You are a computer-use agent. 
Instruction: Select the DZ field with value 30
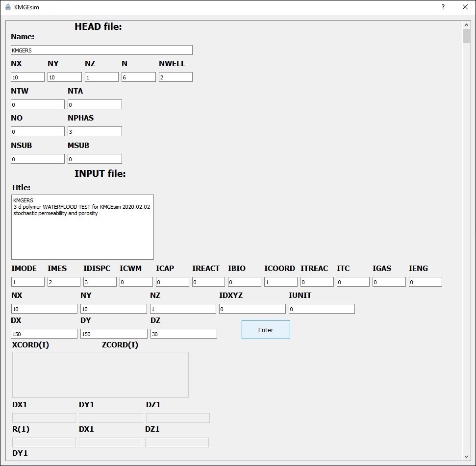click(183, 334)
